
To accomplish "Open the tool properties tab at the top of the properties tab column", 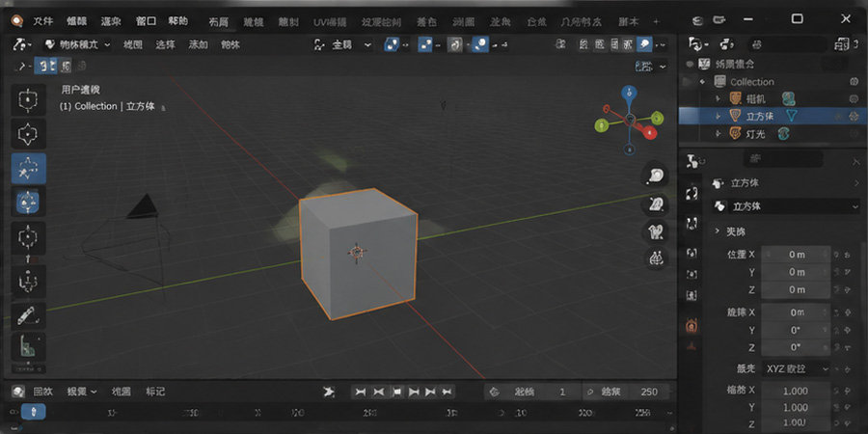I will pyautogui.click(x=692, y=161).
